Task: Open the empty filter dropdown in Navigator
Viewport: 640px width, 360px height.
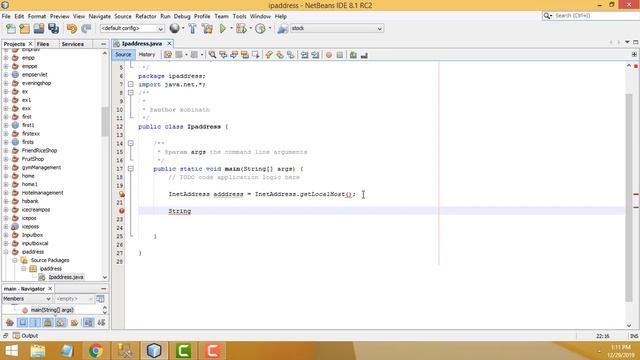Action: pyautogui.click(x=74, y=299)
